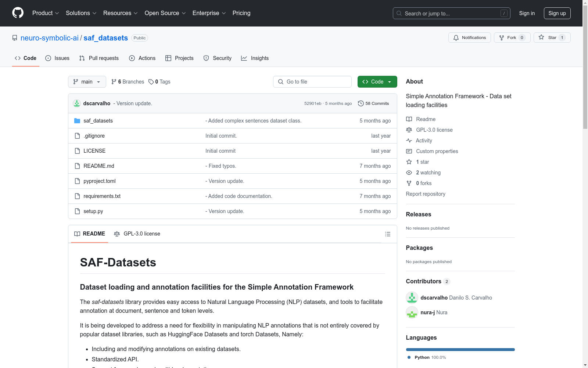
Task: Expand the Solutions menu
Action: point(81,13)
